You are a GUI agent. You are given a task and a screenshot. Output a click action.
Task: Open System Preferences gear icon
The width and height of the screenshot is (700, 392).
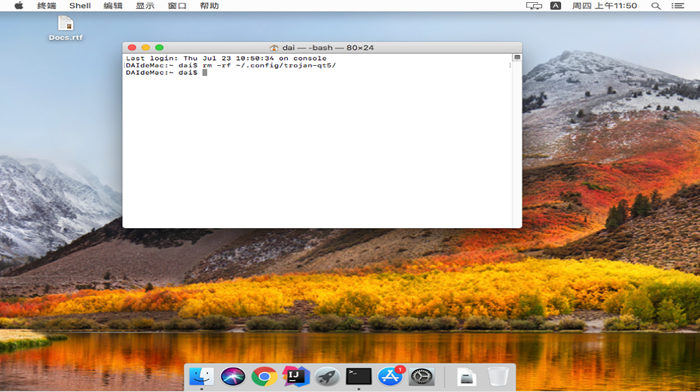tap(421, 376)
